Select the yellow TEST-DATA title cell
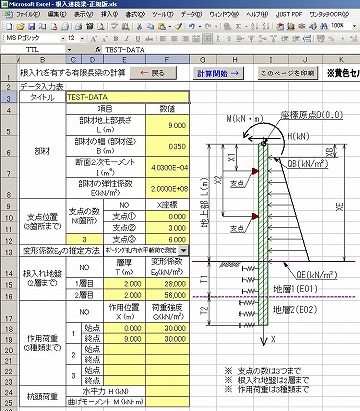 pyautogui.click(x=128, y=97)
